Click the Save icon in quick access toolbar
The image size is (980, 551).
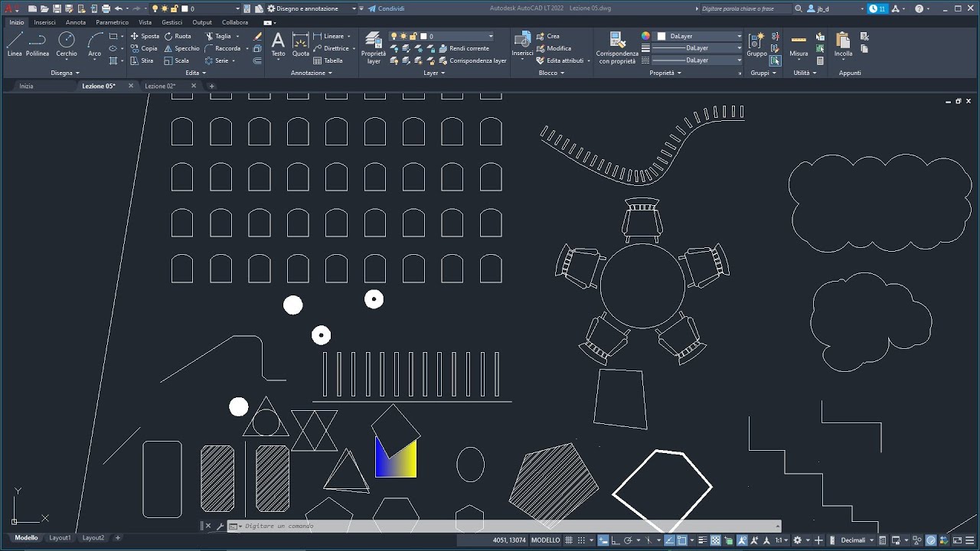coord(57,8)
